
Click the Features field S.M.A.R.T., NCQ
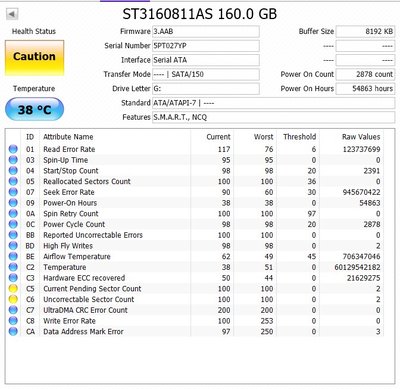(273, 117)
